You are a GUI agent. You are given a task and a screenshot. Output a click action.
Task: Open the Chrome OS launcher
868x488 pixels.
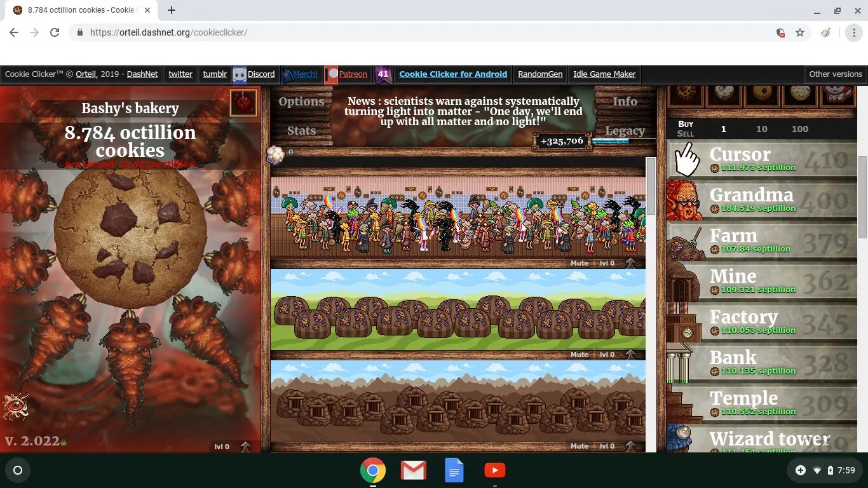click(18, 471)
